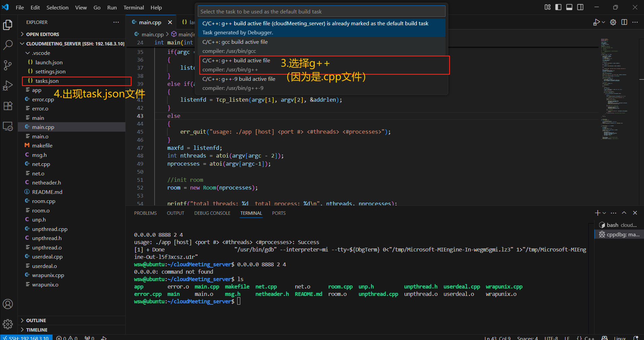
Task: Open the Extensions view
Action: (8, 106)
